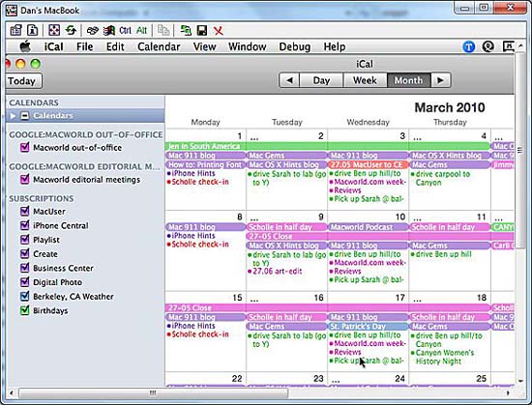
Task: Show VNC connection info icon
Action: click(x=33, y=31)
